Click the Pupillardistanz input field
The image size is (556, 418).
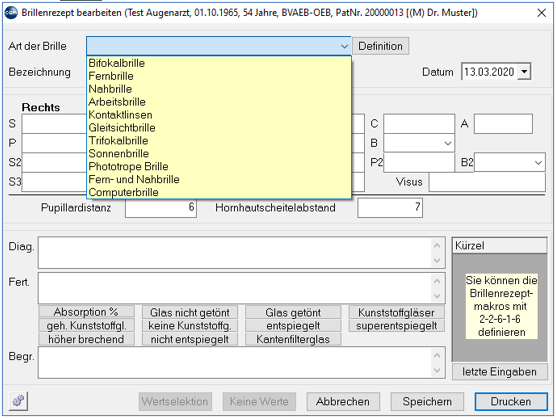pyautogui.click(x=161, y=207)
